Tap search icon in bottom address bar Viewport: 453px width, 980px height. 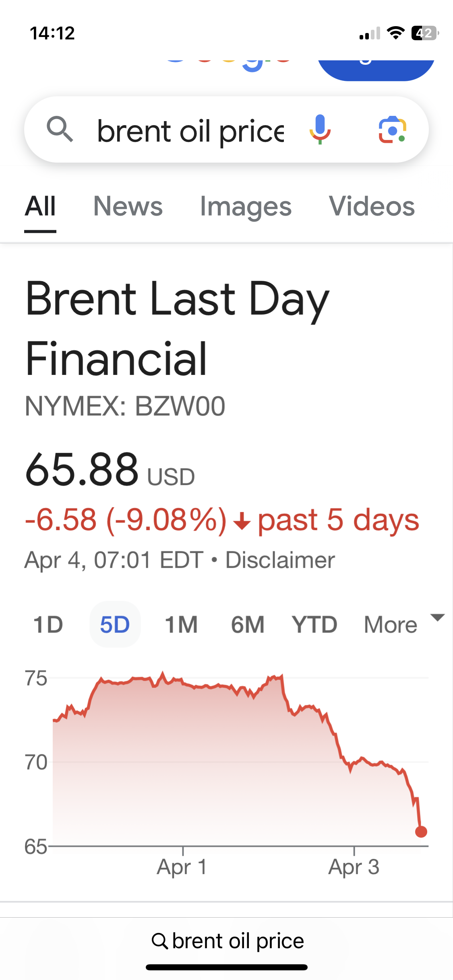tap(159, 941)
